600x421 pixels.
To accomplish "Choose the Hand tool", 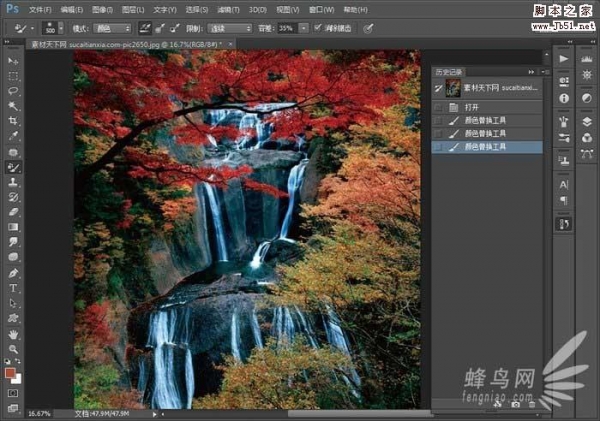I will [13, 333].
